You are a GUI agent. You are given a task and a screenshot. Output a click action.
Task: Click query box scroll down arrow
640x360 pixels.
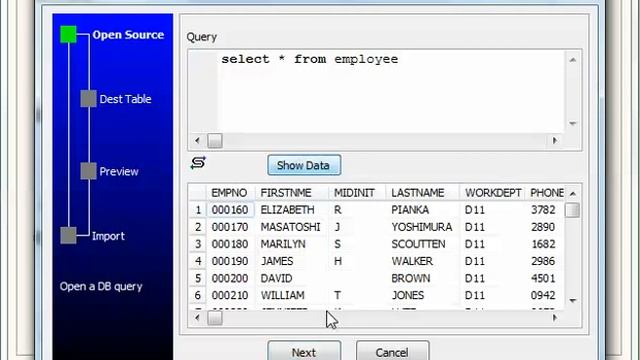coord(573,123)
